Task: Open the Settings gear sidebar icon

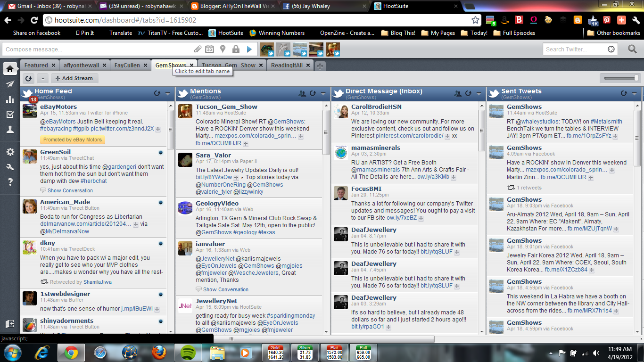Action: click(10, 152)
